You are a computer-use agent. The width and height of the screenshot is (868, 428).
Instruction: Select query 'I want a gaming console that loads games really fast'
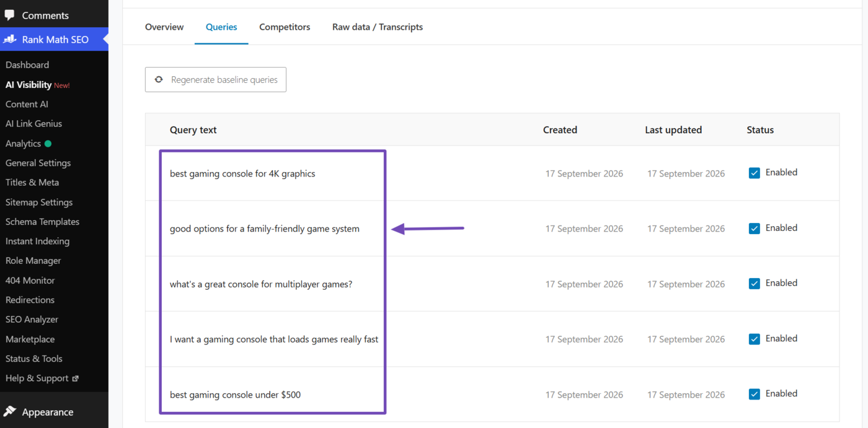[x=274, y=339]
